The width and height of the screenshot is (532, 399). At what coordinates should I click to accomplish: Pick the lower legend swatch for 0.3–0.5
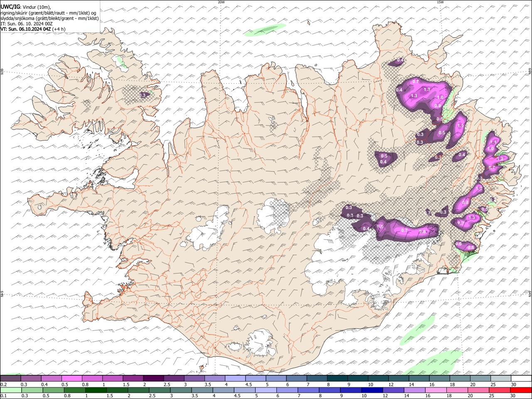32,390
